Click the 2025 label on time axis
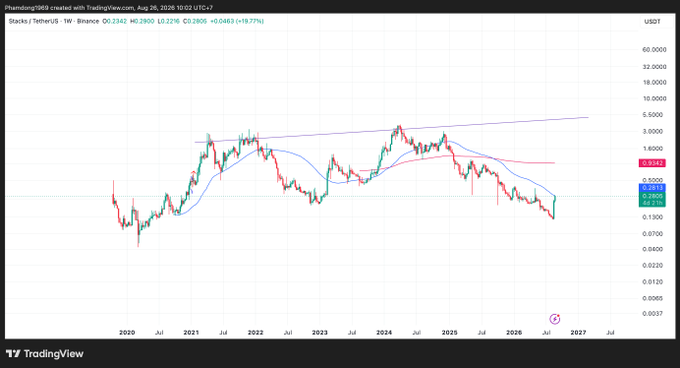The width and height of the screenshot is (680, 368). pyautogui.click(x=449, y=332)
